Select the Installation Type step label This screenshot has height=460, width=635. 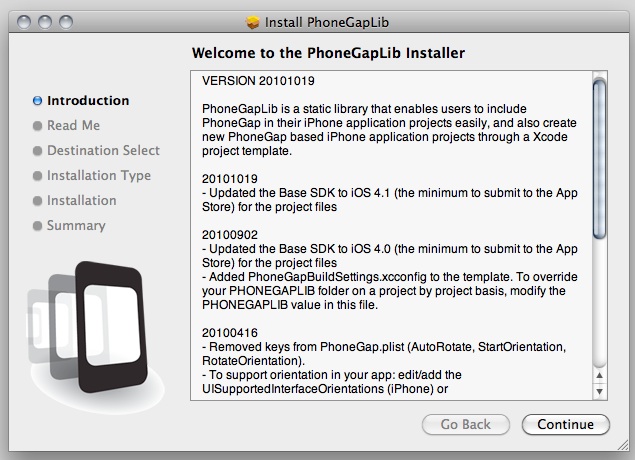99,176
